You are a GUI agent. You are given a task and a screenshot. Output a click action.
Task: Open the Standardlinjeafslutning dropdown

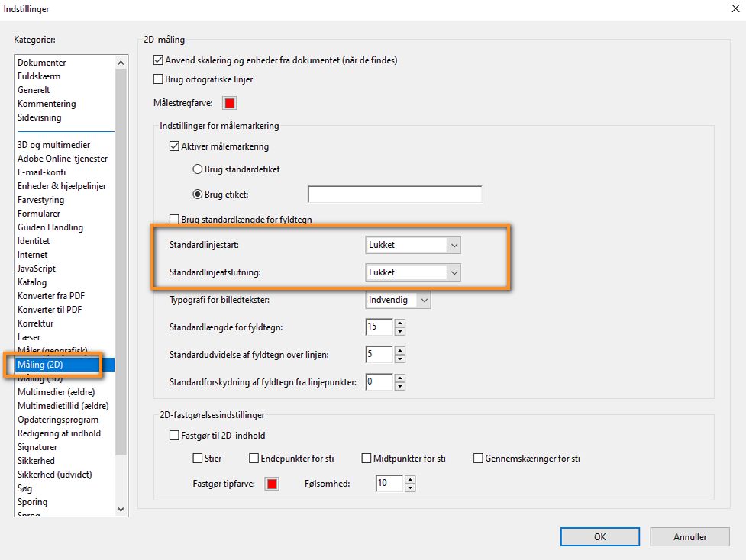point(413,272)
